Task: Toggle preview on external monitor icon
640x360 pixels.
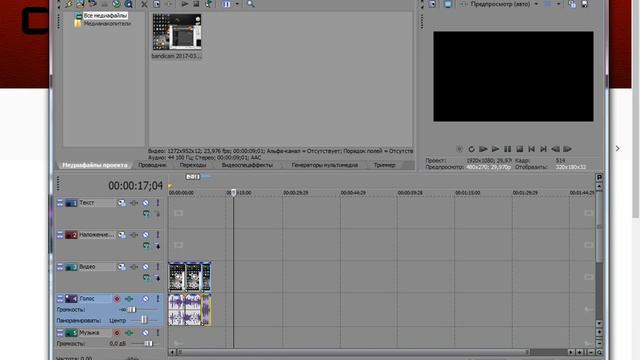Action: 448,4
